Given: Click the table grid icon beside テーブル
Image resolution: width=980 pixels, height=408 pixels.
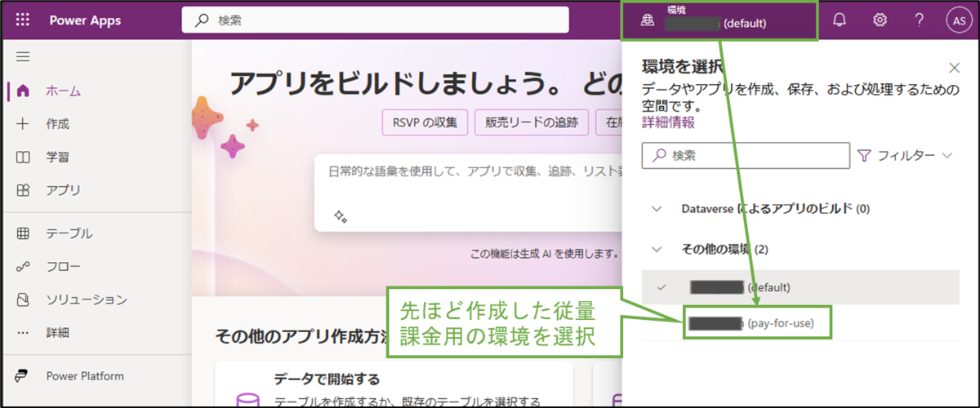Looking at the screenshot, I should coord(23,233).
